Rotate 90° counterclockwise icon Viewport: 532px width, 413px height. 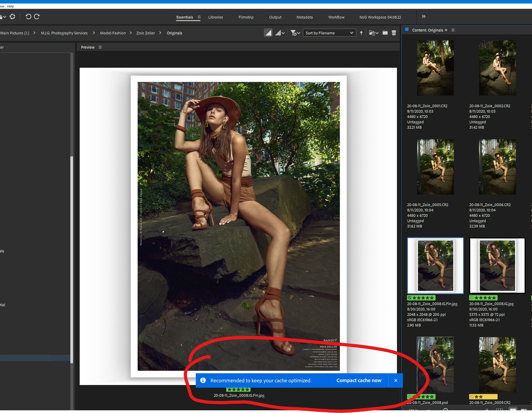tap(28, 16)
